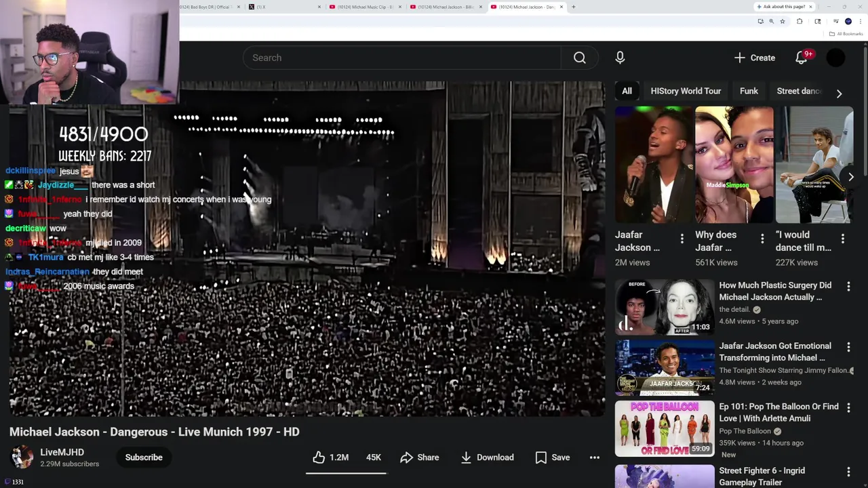
Task: Bookmark this page with star icon
Action: 783,21
